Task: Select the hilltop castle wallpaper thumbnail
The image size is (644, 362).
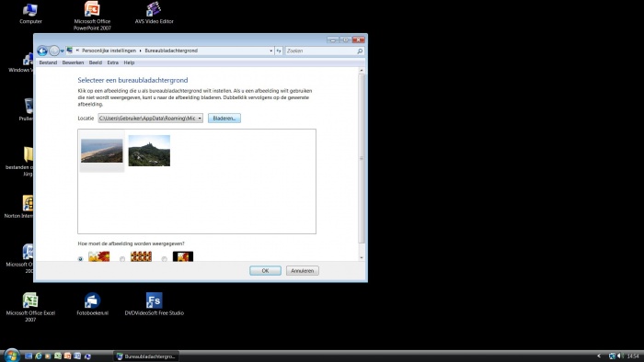Action: (x=149, y=151)
